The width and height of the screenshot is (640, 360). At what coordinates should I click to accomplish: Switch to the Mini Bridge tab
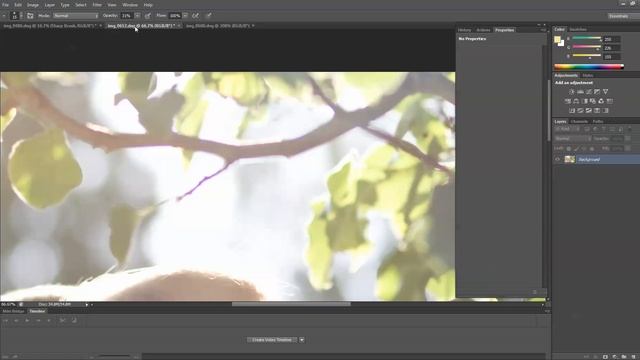13,311
